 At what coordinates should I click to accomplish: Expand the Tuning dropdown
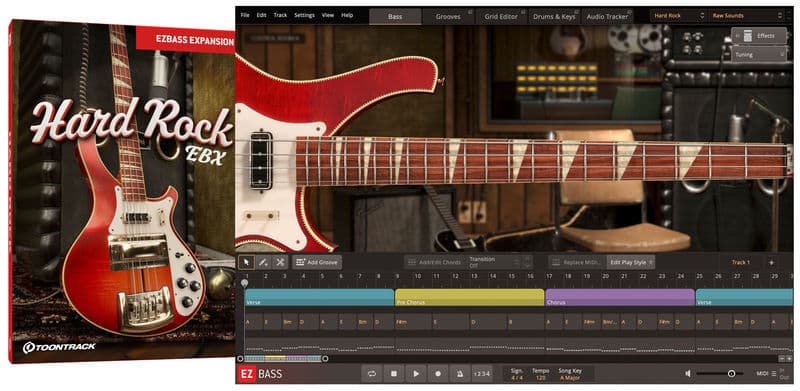(x=759, y=54)
